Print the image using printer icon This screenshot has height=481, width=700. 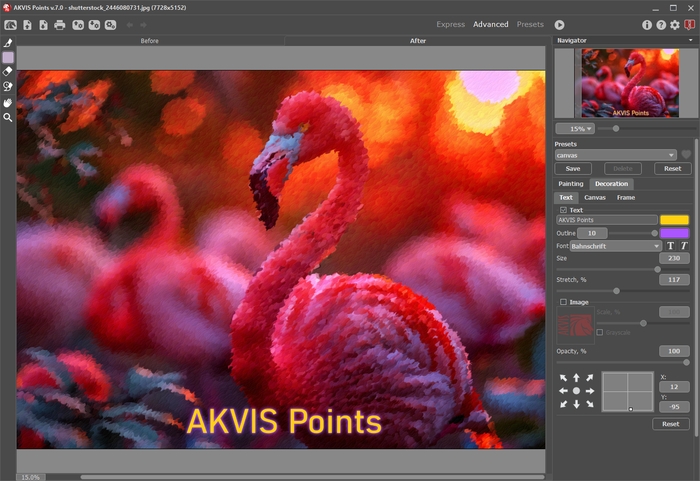59,25
